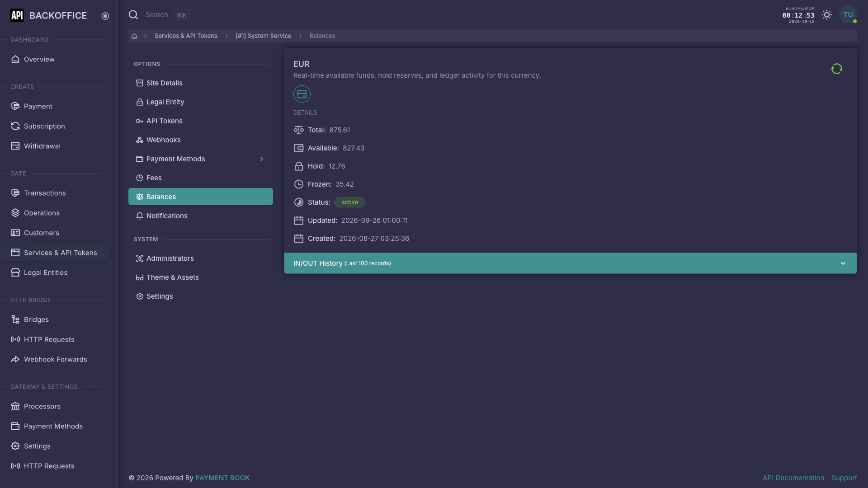Image resolution: width=868 pixels, height=488 pixels.
Task: Create a new Withdrawal
Action: click(55, 146)
